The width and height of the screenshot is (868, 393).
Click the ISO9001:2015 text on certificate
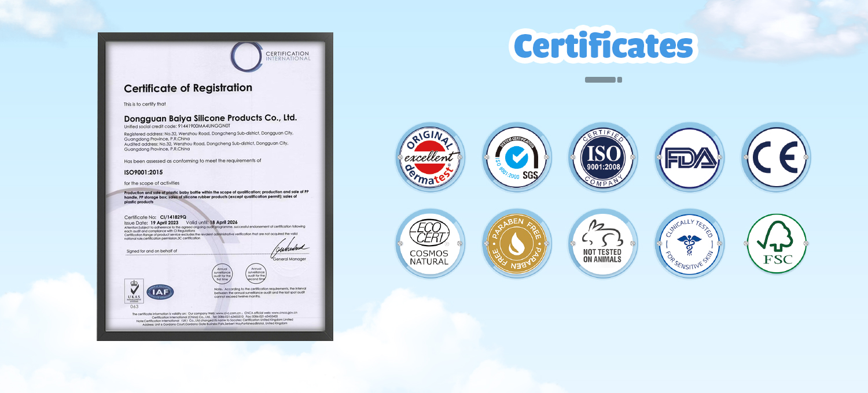click(x=144, y=172)
